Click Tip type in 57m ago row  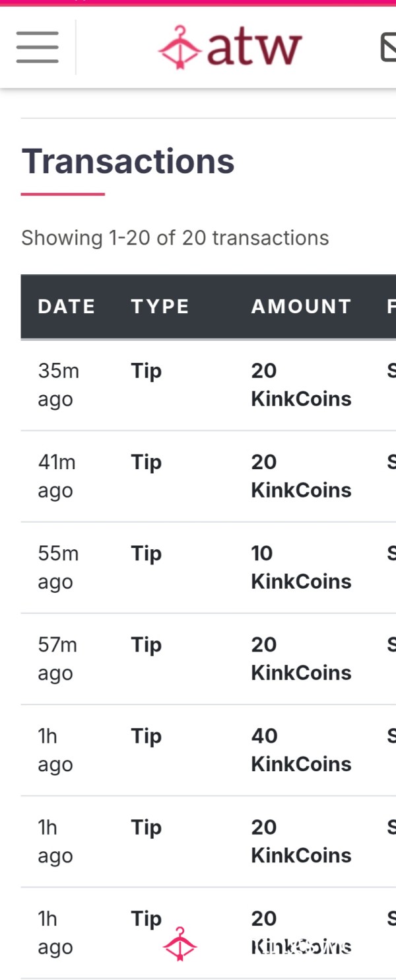pos(146,645)
